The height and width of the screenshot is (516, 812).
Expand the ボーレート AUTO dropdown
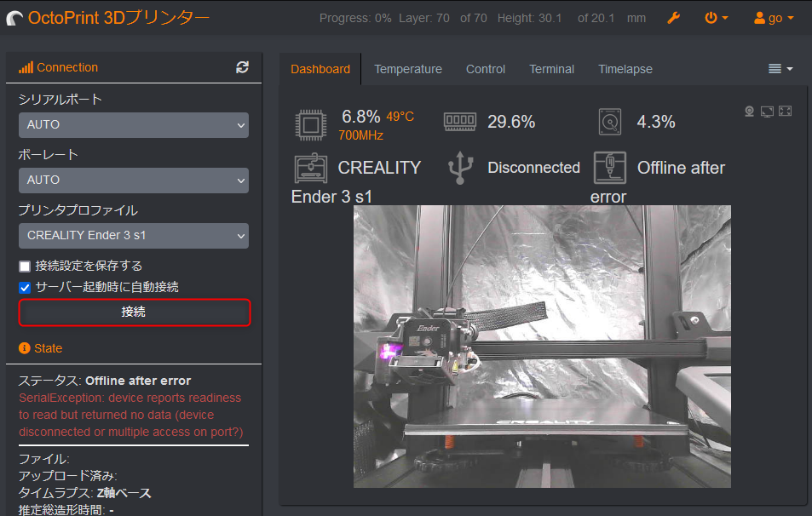click(134, 181)
